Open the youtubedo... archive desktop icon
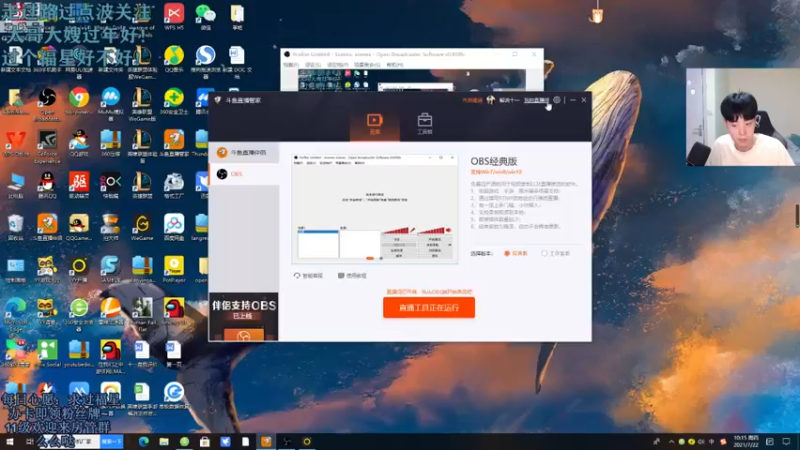 [79, 354]
